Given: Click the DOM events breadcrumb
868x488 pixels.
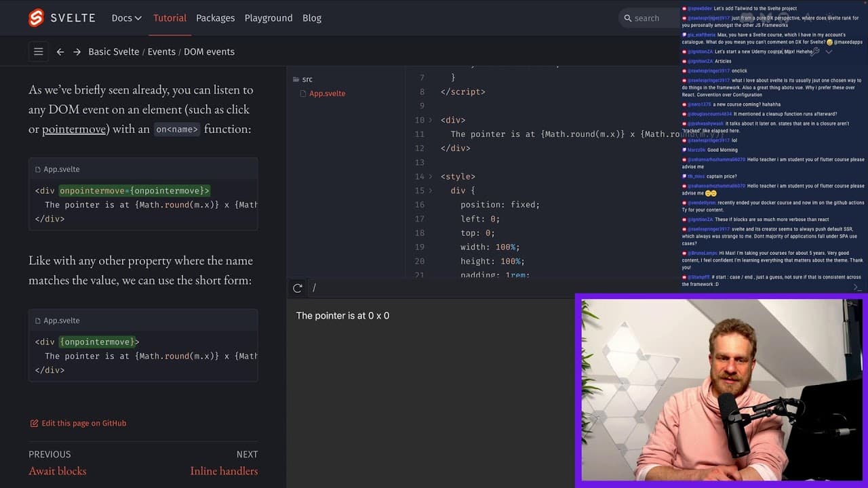Looking at the screenshot, I should (209, 52).
